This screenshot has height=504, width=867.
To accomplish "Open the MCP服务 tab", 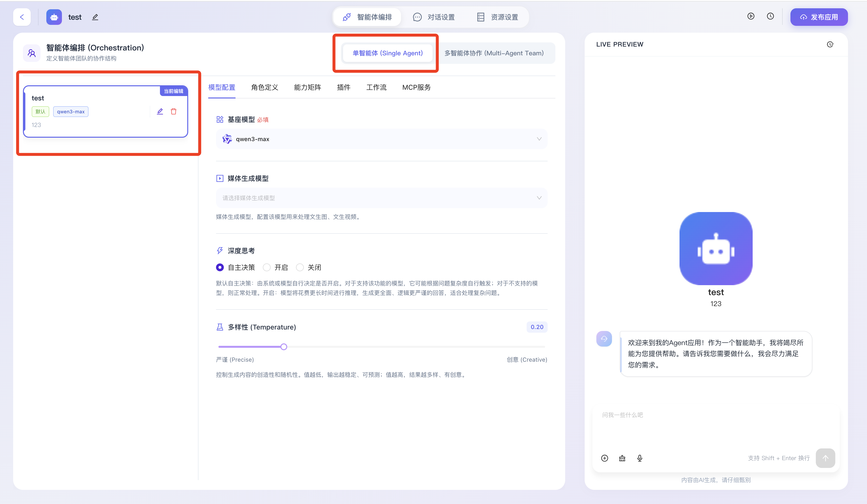I will (416, 87).
